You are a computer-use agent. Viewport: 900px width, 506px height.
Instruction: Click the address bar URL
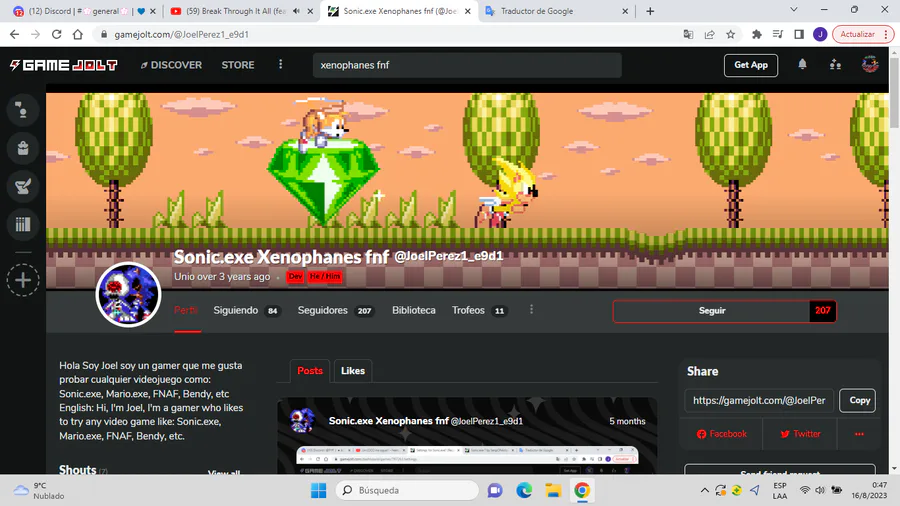pos(181,34)
